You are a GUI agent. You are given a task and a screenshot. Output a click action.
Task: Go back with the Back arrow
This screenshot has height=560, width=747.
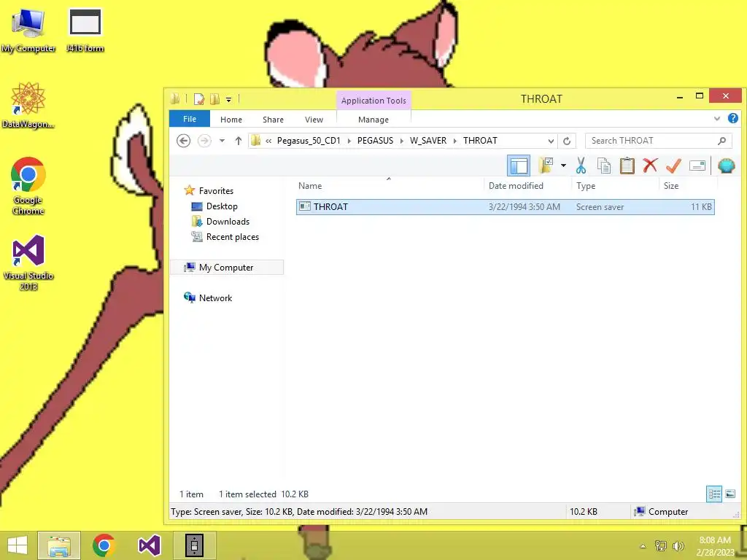click(x=183, y=141)
